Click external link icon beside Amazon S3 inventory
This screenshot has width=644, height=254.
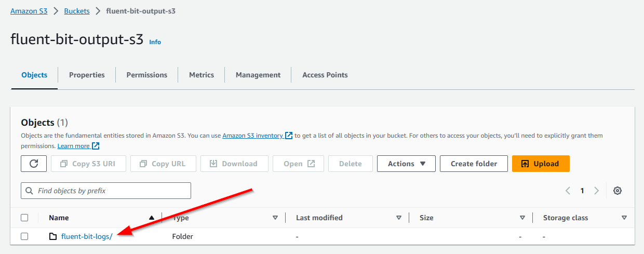tap(289, 136)
